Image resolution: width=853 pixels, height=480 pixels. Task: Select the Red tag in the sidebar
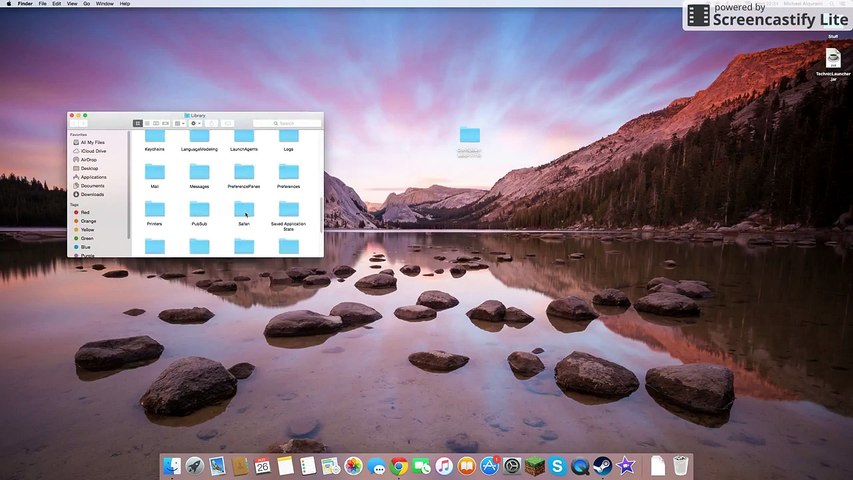pyautogui.click(x=85, y=213)
